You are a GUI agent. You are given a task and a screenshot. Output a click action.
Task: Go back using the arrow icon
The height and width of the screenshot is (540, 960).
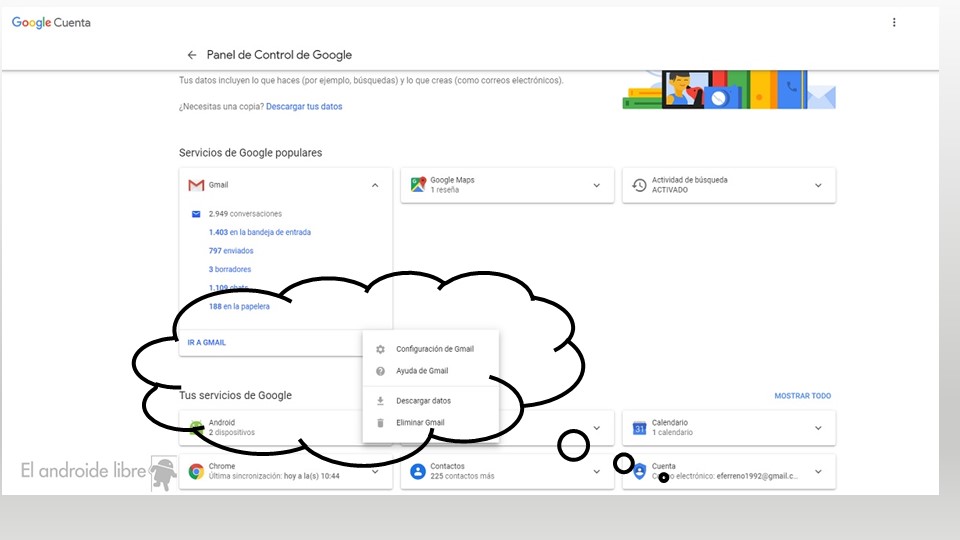click(192, 55)
